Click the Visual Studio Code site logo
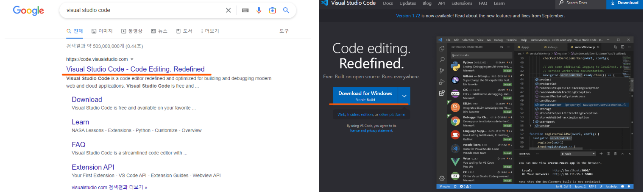Image resolution: width=644 pixels, height=193 pixels. [348, 3]
